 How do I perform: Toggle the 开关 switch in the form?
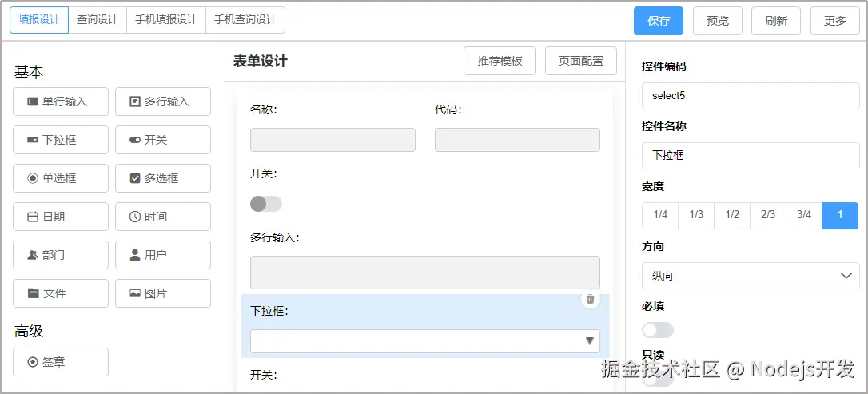point(265,204)
